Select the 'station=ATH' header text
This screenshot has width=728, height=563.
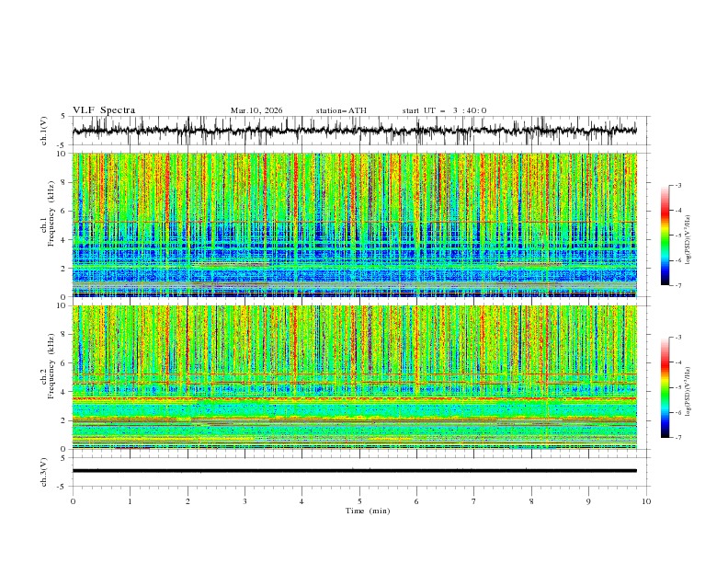tap(341, 110)
